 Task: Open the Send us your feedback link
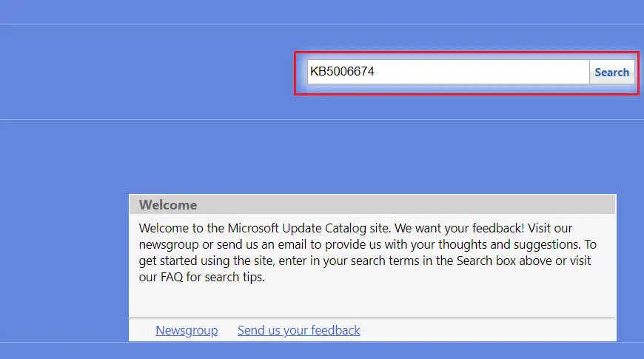pos(298,330)
